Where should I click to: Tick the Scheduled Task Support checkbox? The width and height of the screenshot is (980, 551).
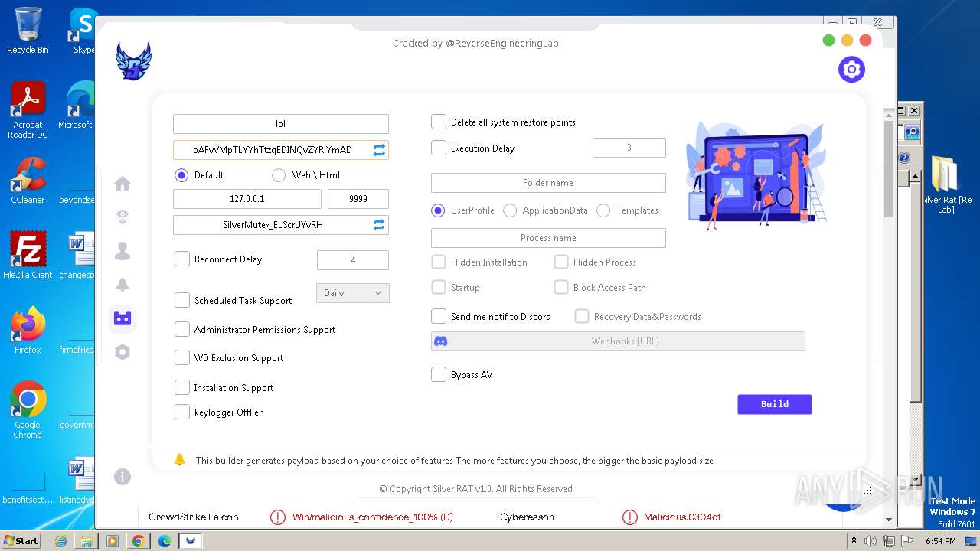point(182,301)
